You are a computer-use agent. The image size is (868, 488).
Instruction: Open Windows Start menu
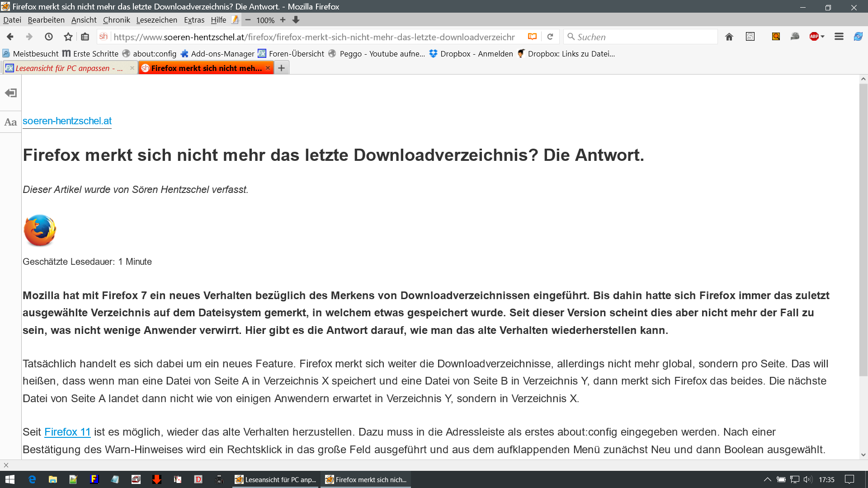[x=10, y=479]
